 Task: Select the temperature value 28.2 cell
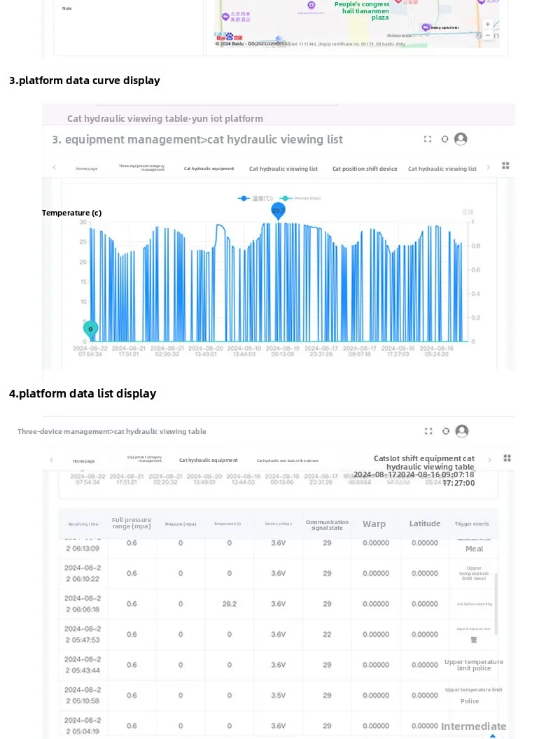230,604
